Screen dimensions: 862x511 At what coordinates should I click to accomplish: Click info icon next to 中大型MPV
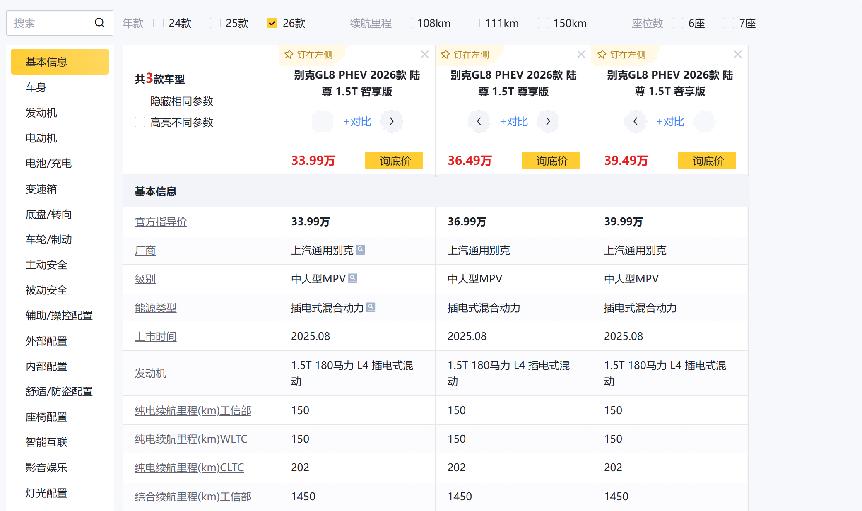tap(354, 279)
